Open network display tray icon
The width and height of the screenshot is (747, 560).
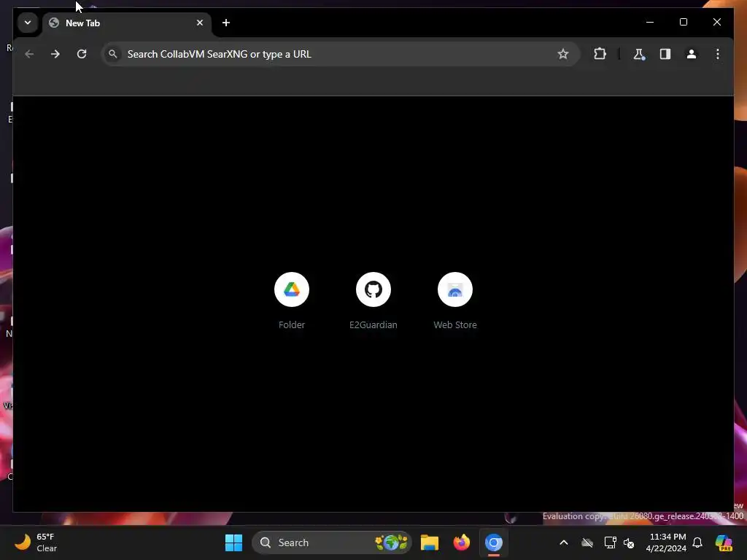click(611, 542)
